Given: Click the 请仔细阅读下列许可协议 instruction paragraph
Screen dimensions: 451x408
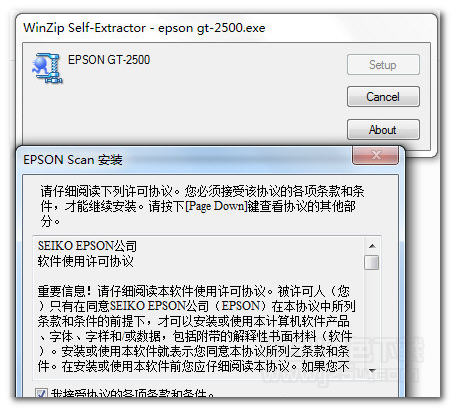Looking at the screenshot, I should 202,206.
